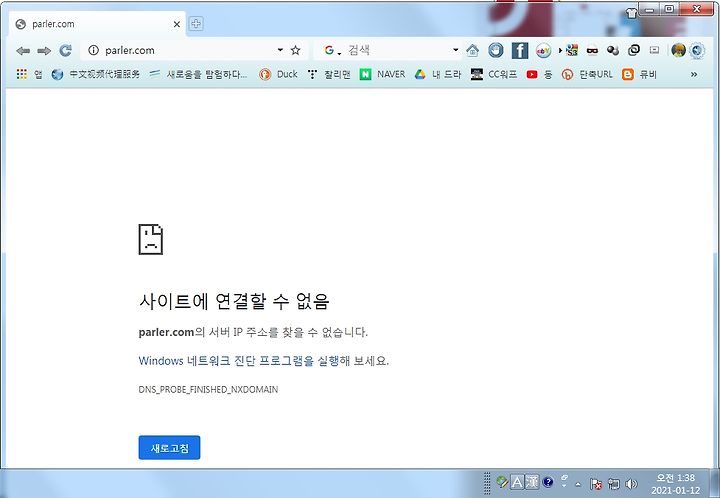This screenshot has height=498, width=720.
Task: Open the small rectangle window extension icon
Action: (654, 50)
